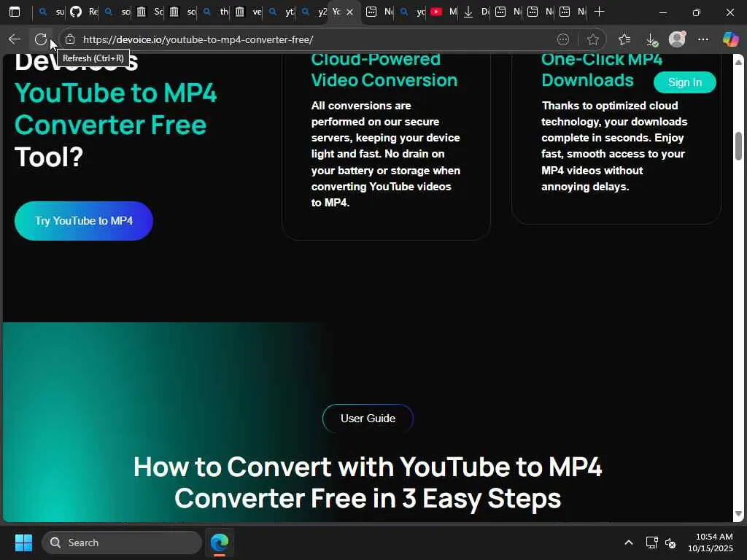Switch to the 'yt' search tab
The height and width of the screenshot is (560, 747).
pos(281,12)
